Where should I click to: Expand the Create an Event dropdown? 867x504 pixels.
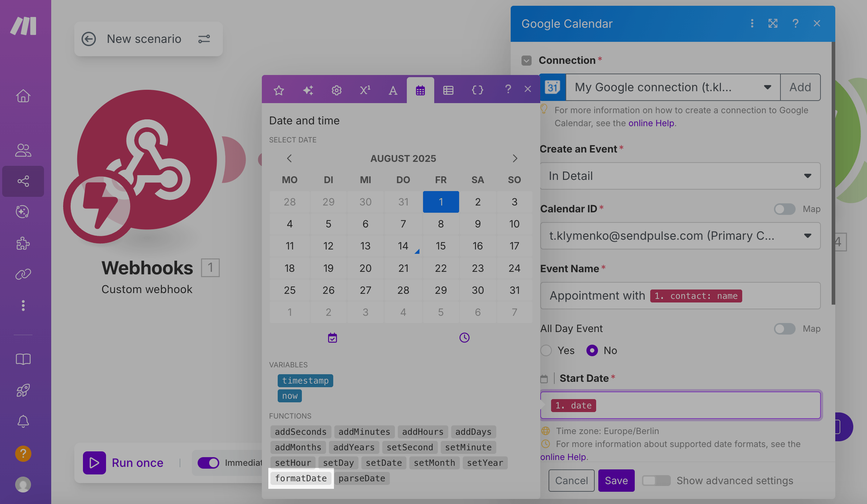(680, 176)
